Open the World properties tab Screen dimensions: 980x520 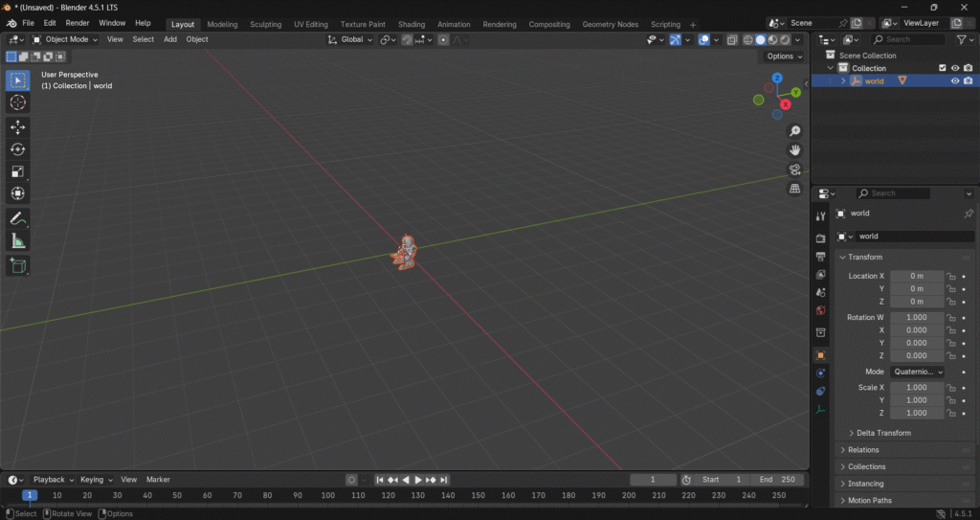(x=820, y=310)
